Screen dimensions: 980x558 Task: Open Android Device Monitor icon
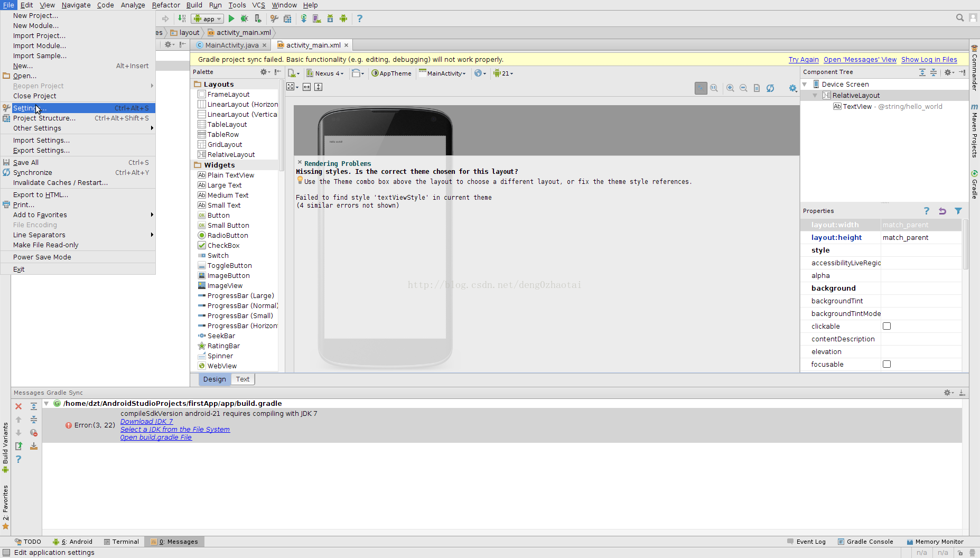(x=343, y=18)
